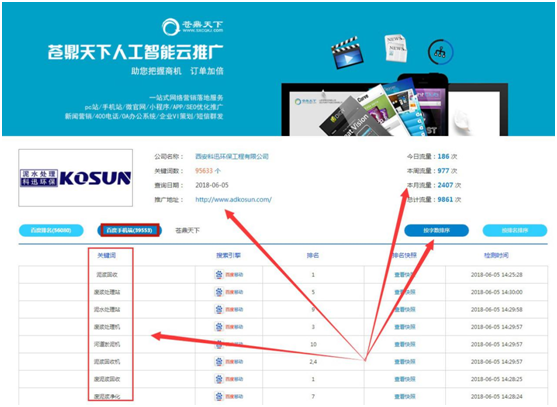Viewport: 557px width, 407px height.
Task: Click the 苍鼎天下 logo in banner
Action: tap(193, 27)
